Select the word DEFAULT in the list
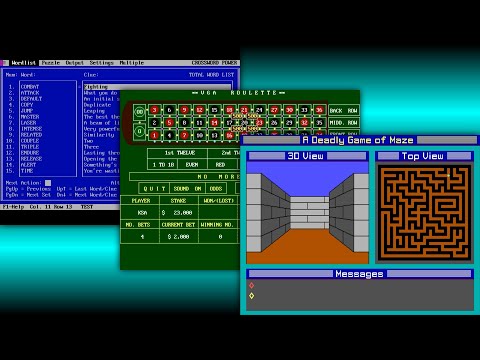 (x=31, y=99)
